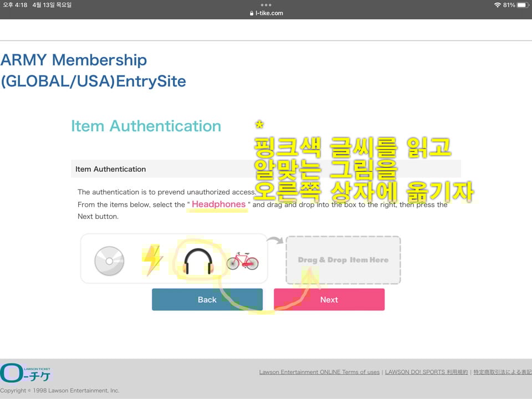Tap the clock time in status bar
This screenshot has height=399, width=532.
[x=15, y=5]
